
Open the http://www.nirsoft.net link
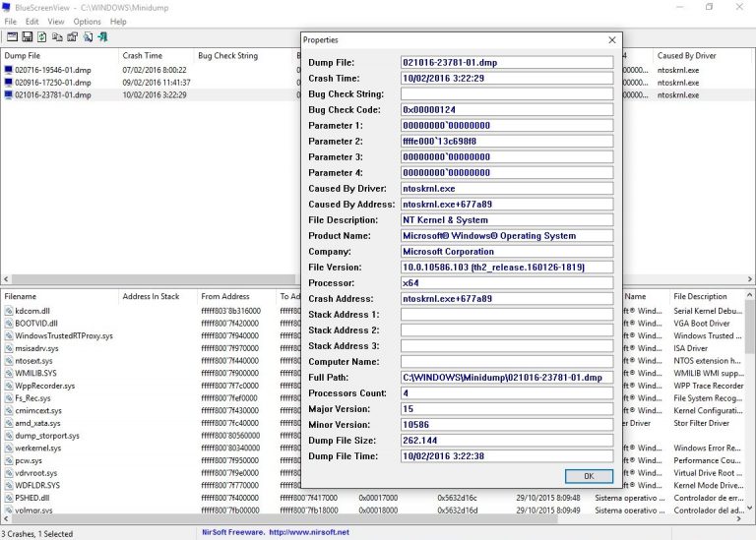coord(309,532)
